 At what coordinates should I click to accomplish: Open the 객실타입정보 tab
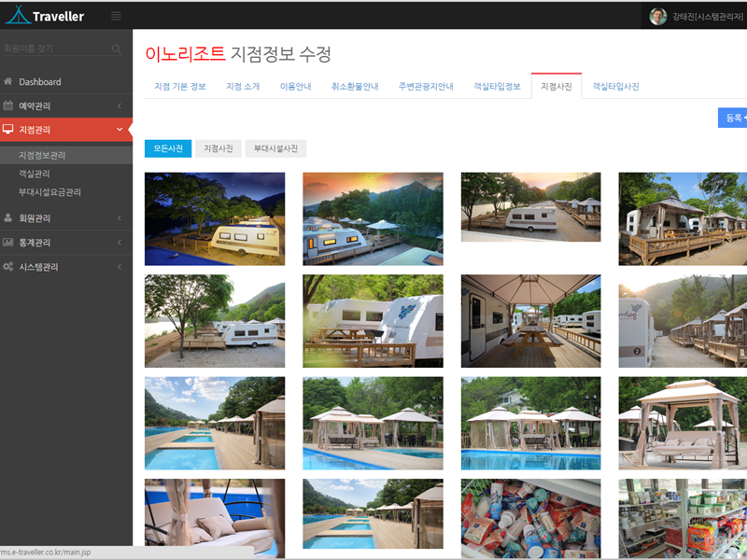point(497,86)
